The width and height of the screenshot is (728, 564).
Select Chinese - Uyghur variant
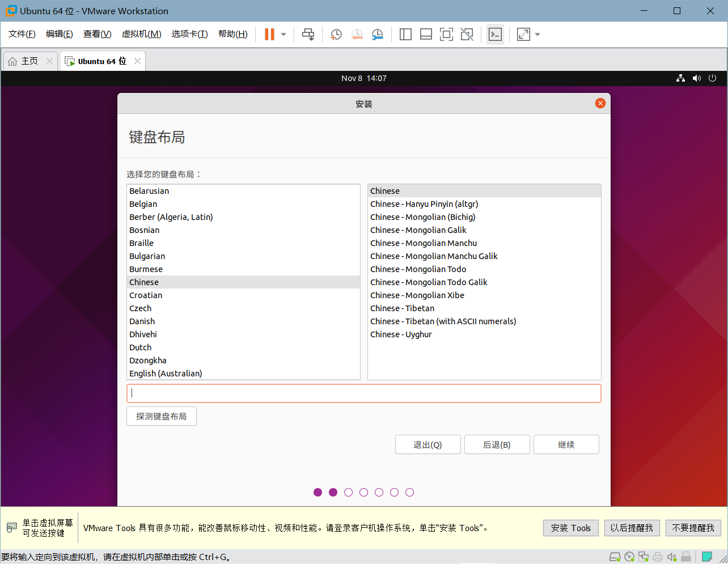(484, 334)
